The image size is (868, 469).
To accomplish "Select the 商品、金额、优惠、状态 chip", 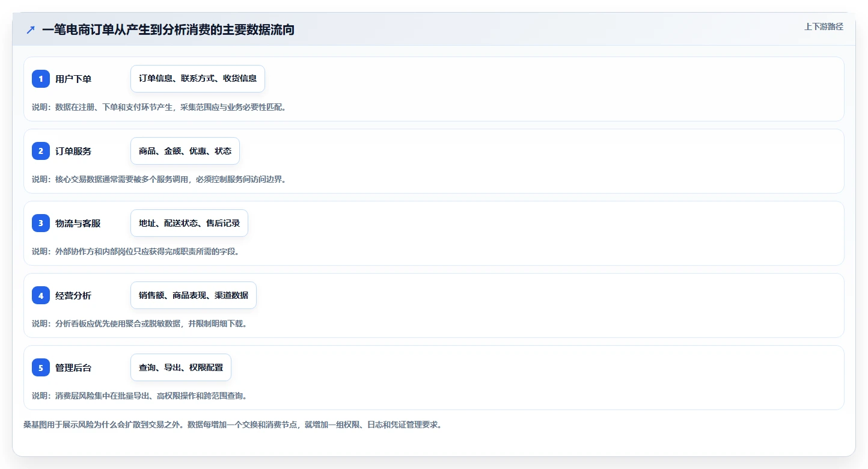I will point(185,151).
